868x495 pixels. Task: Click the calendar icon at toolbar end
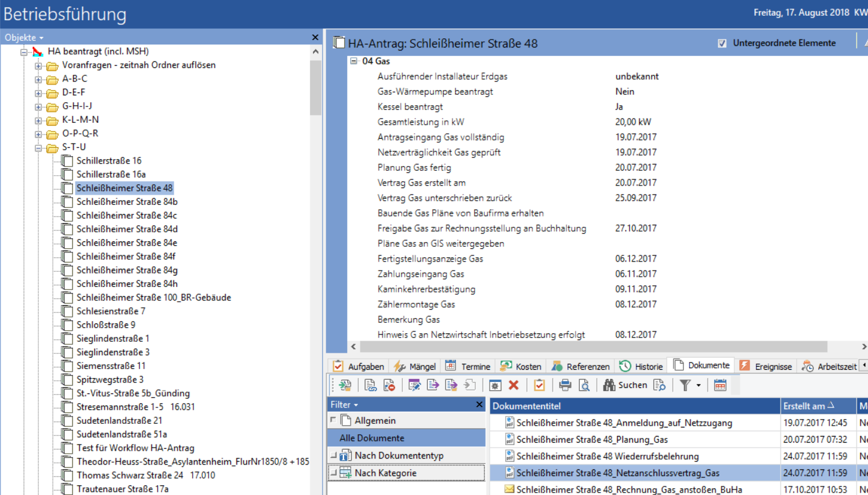coord(720,385)
